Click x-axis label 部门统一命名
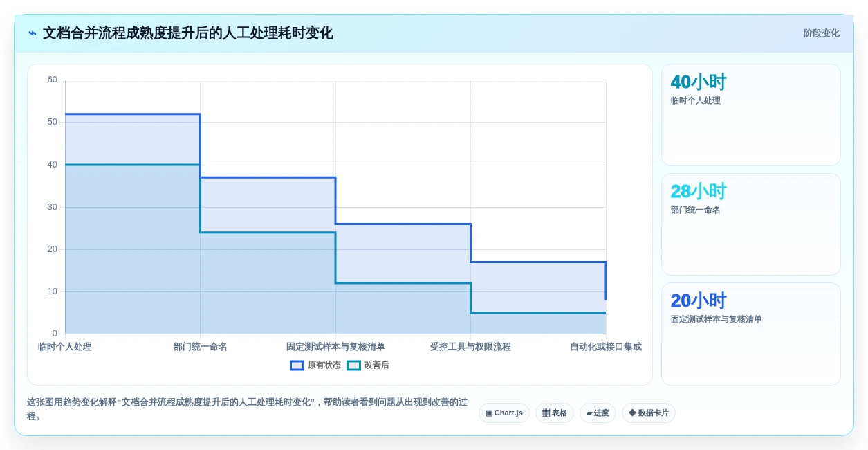This screenshot has width=868, height=450. click(x=201, y=347)
